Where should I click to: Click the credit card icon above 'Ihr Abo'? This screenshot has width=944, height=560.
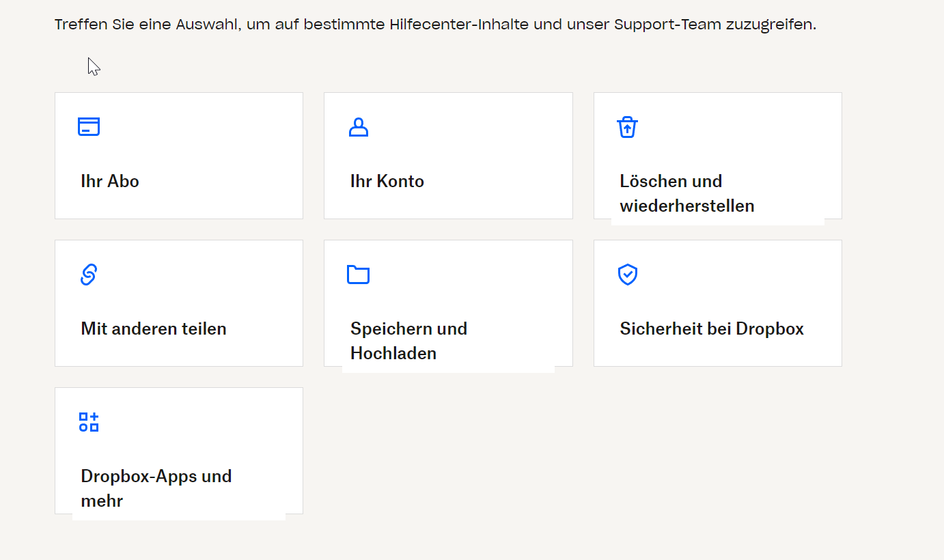pyautogui.click(x=88, y=126)
